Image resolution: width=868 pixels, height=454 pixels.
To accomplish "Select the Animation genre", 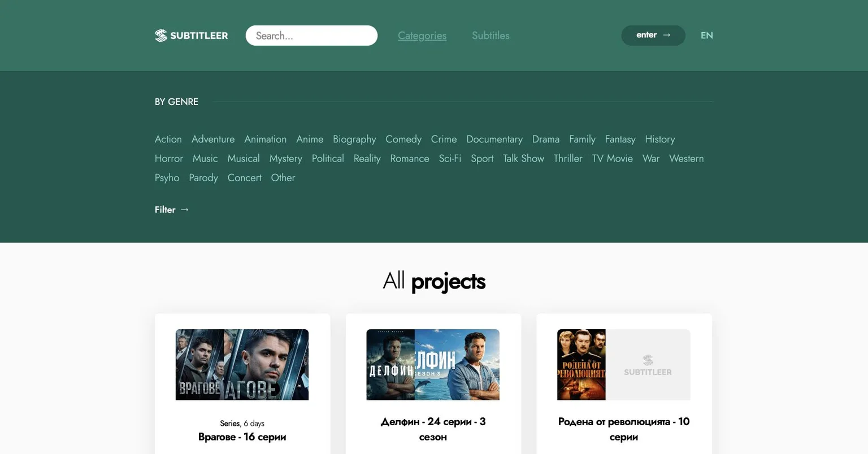I will coord(266,139).
